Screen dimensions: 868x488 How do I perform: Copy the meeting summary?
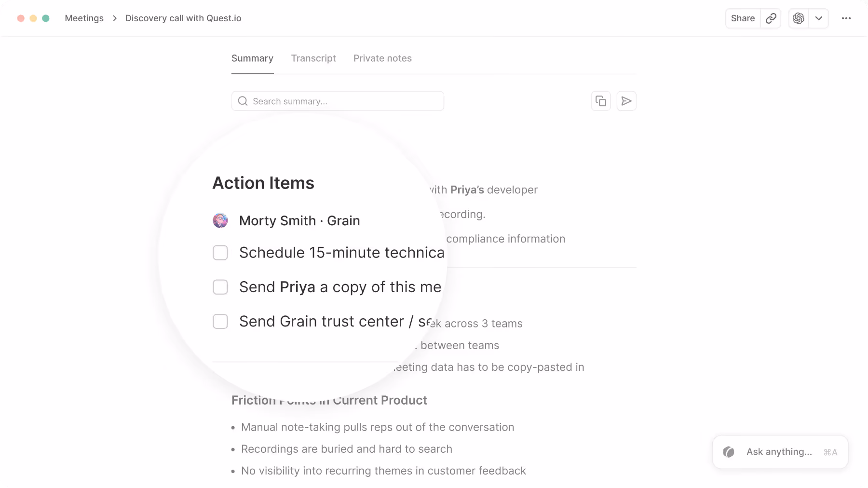click(x=601, y=101)
